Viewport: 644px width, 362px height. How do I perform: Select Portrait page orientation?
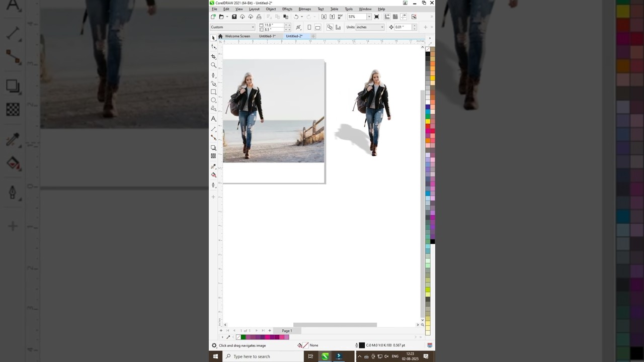(309, 27)
